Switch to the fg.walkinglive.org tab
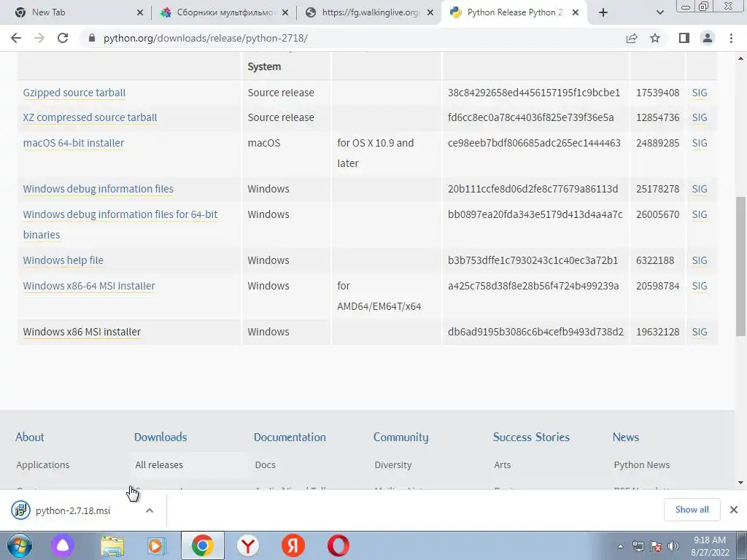The width and height of the screenshot is (747, 560). (369, 12)
